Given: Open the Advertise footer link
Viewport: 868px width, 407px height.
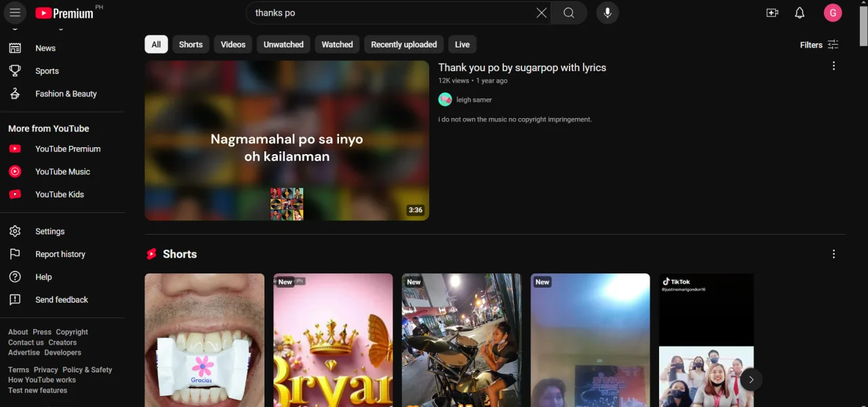Looking at the screenshot, I should (x=24, y=353).
